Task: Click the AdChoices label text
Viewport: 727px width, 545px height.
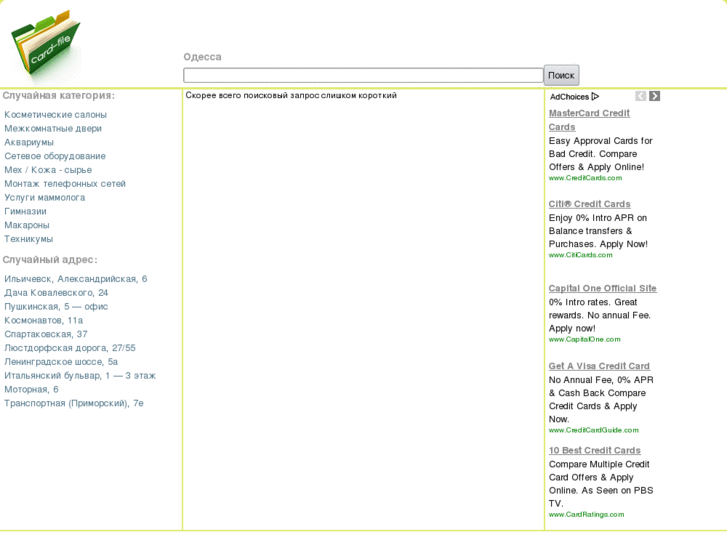Action: point(569,97)
